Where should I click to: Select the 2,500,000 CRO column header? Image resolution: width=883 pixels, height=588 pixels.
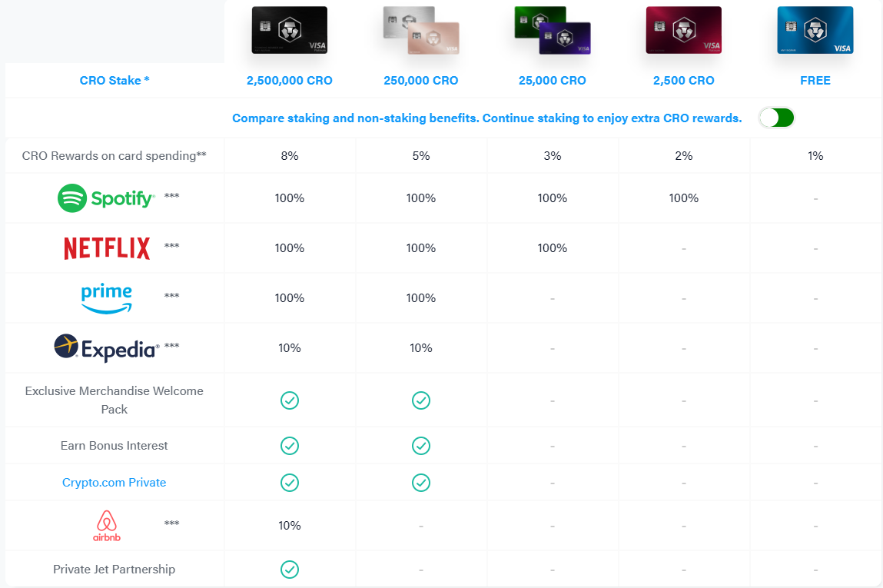(290, 80)
